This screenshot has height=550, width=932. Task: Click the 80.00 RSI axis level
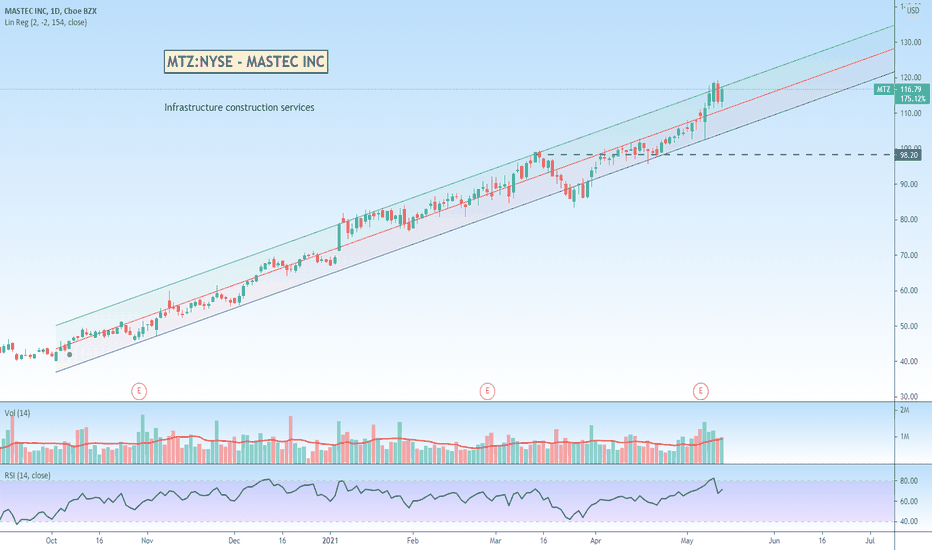click(x=909, y=481)
